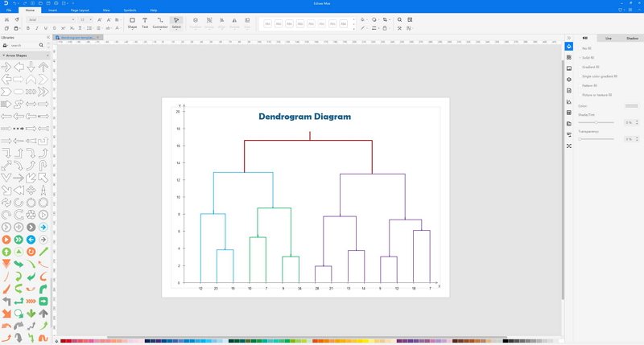Click the Cut scissors icon
Screen dimensions: 644x345
point(6,19)
